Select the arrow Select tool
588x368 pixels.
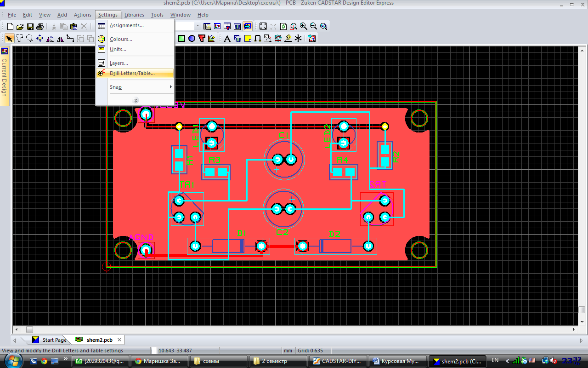10,39
